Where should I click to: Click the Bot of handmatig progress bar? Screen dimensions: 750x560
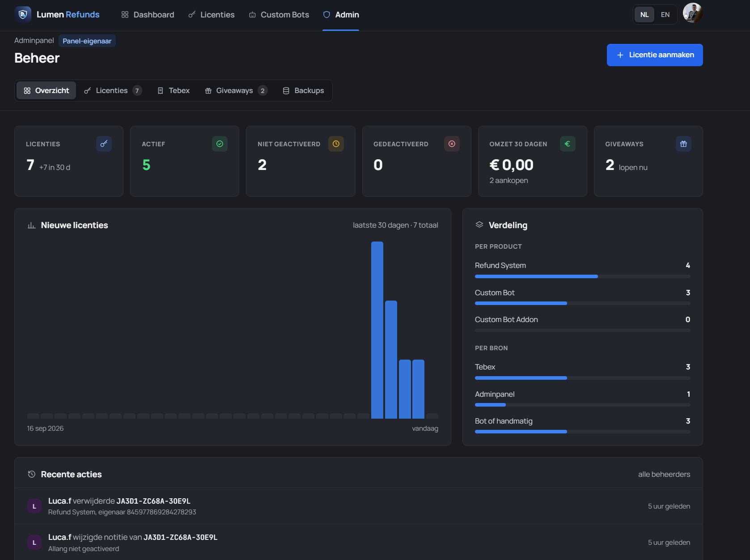pos(582,432)
